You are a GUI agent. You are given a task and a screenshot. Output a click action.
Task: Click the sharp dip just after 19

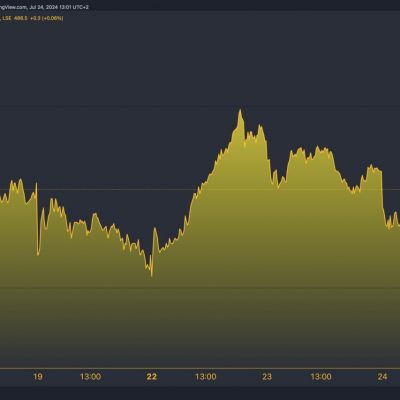pyautogui.click(x=38, y=255)
